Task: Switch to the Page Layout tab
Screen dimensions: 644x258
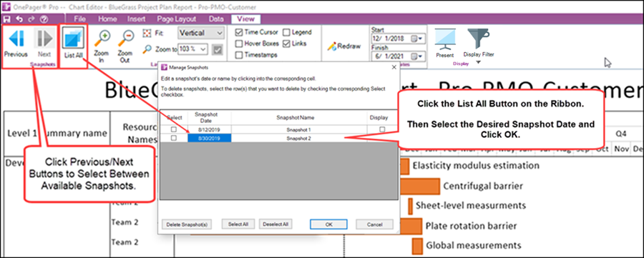Action: pyautogui.click(x=176, y=19)
